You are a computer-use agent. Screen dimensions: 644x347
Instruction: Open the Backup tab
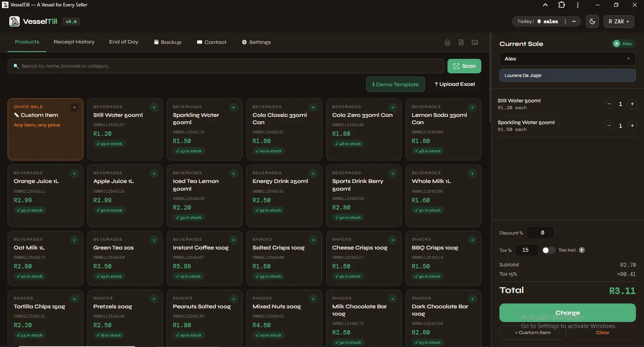coord(168,42)
